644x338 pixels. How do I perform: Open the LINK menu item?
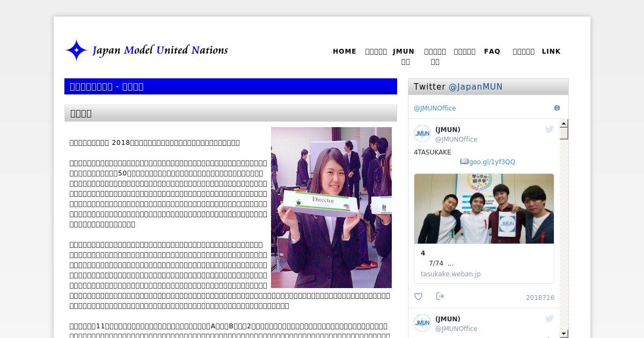pyautogui.click(x=551, y=52)
